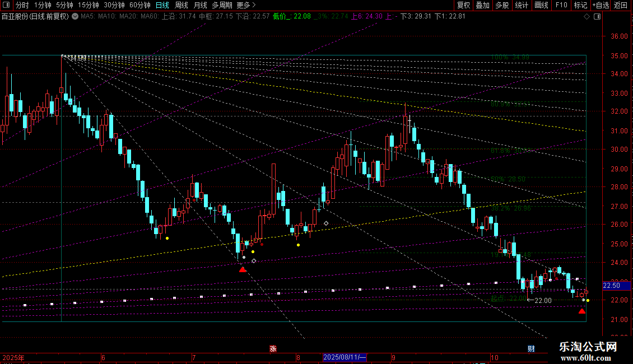
Task: Click month 10 on time axis
Action: (x=495, y=357)
